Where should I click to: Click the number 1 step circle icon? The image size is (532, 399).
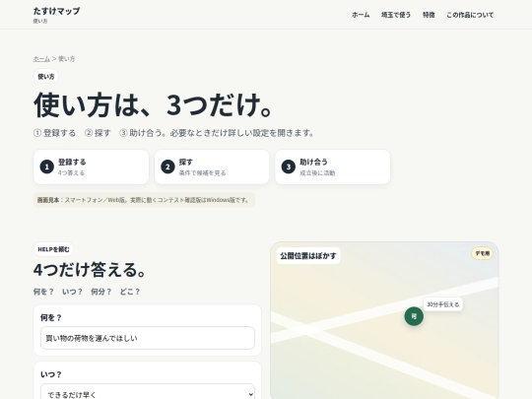47,166
